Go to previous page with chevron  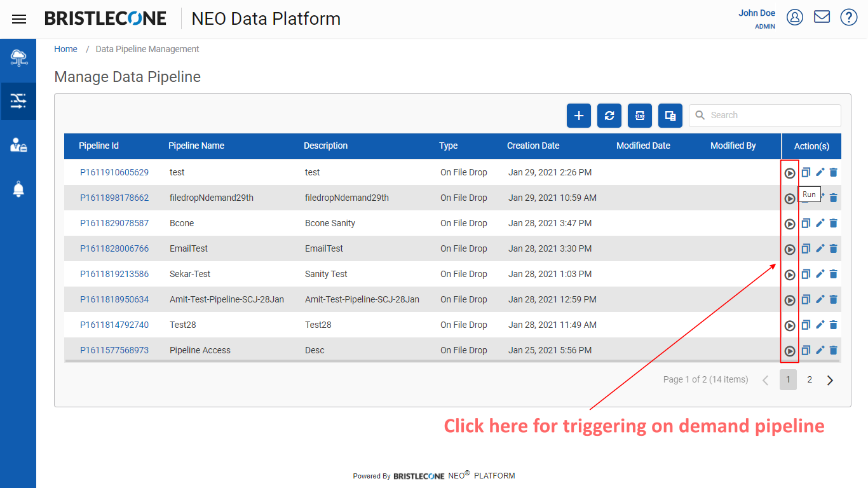766,380
